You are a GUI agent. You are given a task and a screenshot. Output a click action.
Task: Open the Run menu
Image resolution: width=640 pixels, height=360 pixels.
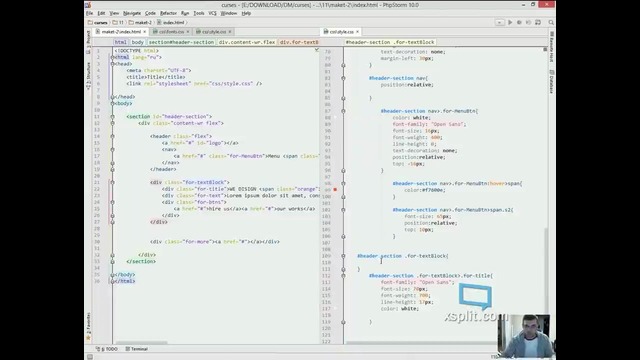[185, 13]
